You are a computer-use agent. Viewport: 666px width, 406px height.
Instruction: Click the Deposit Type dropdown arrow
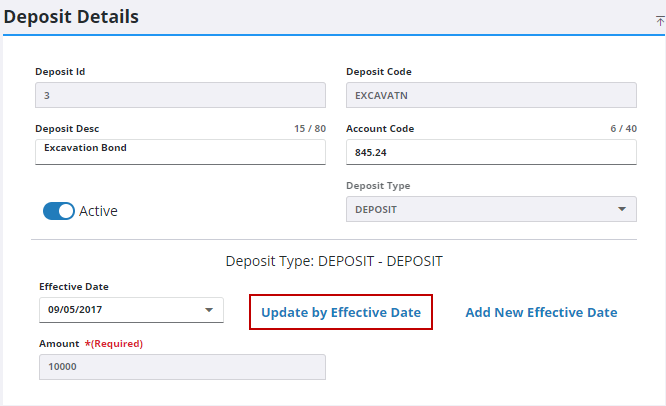click(622, 209)
